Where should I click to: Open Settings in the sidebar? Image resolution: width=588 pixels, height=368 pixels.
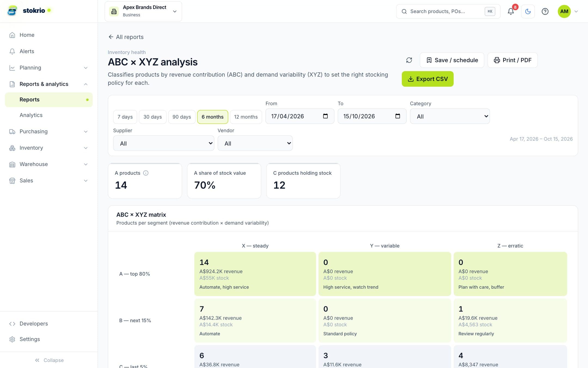(49, 339)
